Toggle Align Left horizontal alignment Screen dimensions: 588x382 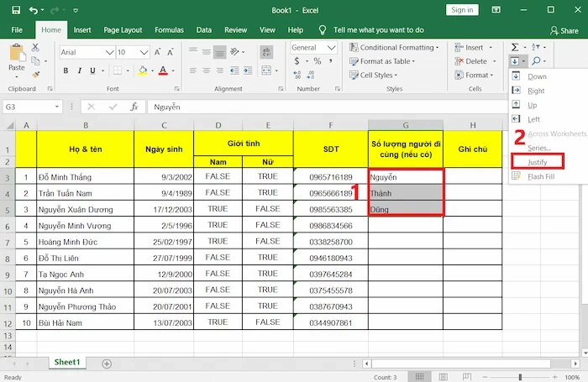point(193,71)
